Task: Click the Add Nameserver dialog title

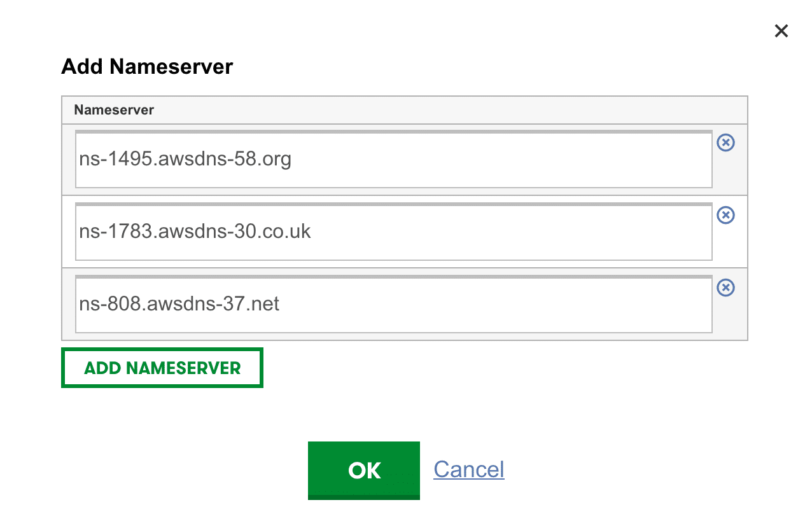Action: tap(147, 67)
